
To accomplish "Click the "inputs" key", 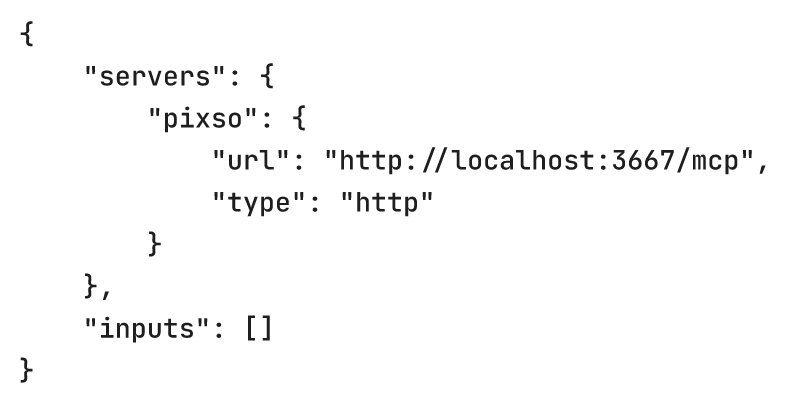I will (146, 329).
